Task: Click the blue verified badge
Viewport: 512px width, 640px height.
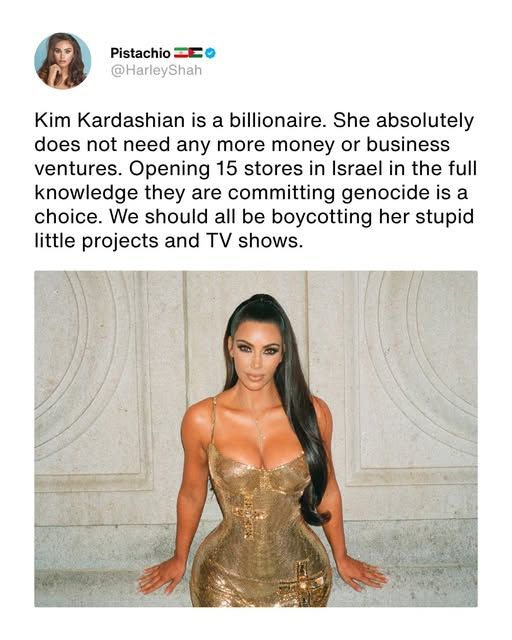Action: tap(210, 53)
